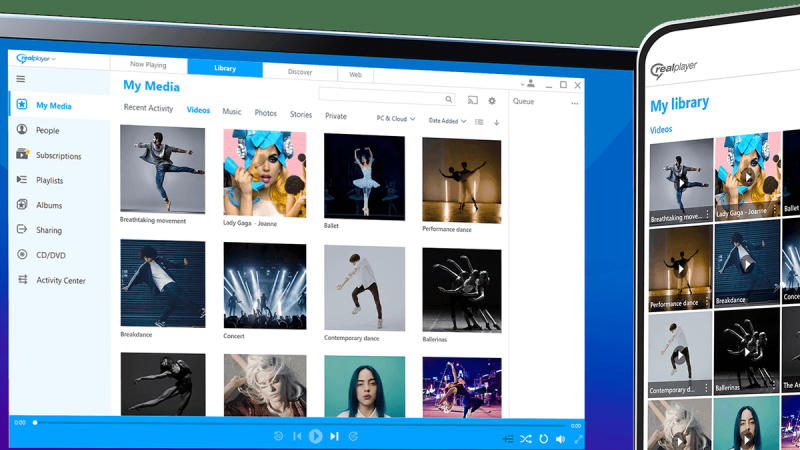Select the Stories filter tab
This screenshot has width=800, height=450.
coord(301,114)
